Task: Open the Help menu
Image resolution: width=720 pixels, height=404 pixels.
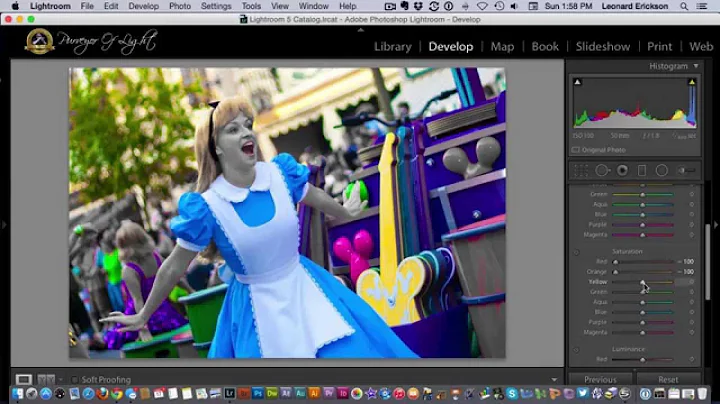Action: coord(348,6)
